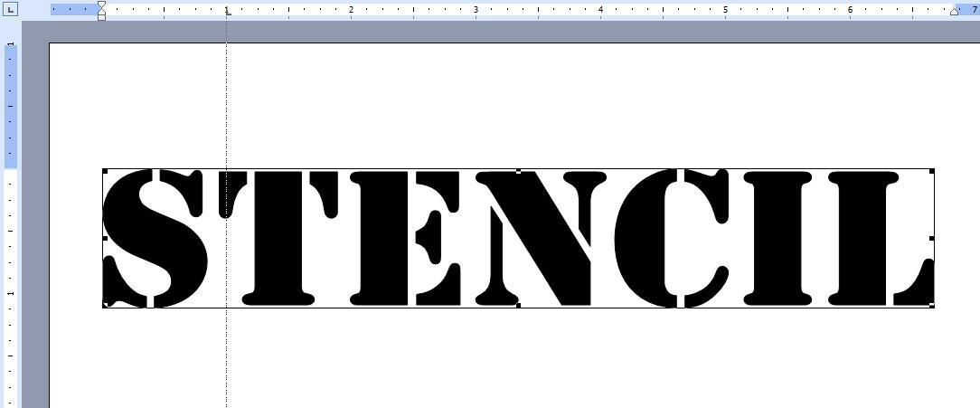Viewport: 980px width, 408px height.
Task: Click the 3-inch mark on horizontal ruler
Action: click(476, 10)
